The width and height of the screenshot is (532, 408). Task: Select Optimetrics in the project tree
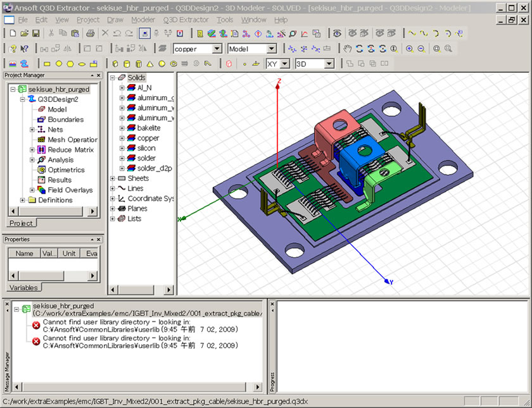[x=66, y=170]
